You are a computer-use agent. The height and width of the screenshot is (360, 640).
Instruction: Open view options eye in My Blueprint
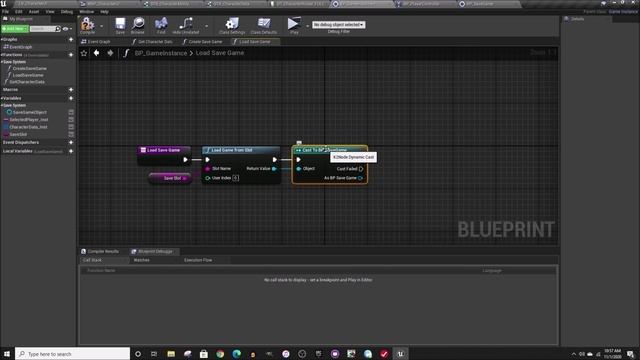coord(66,29)
